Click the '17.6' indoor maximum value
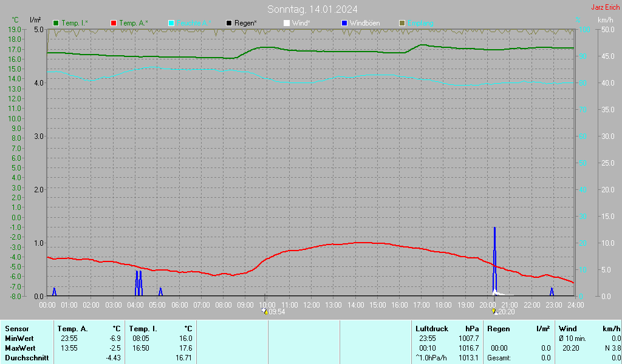 tap(186, 348)
